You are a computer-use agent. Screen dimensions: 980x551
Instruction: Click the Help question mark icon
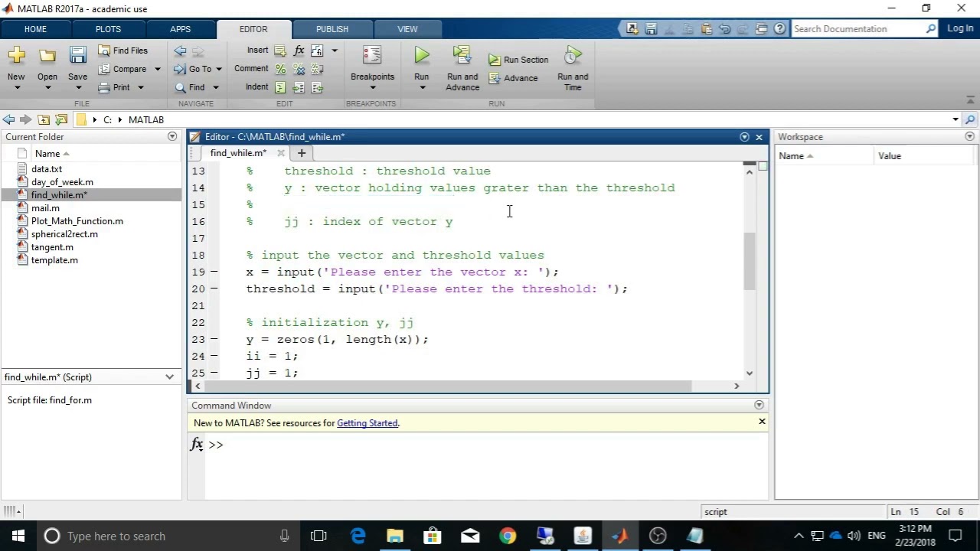(x=780, y=28)
